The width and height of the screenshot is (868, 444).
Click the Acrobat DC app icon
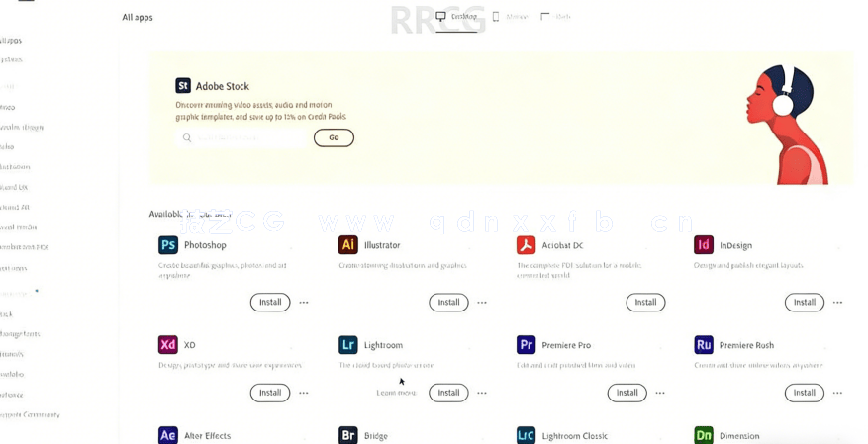coord(526,245)
